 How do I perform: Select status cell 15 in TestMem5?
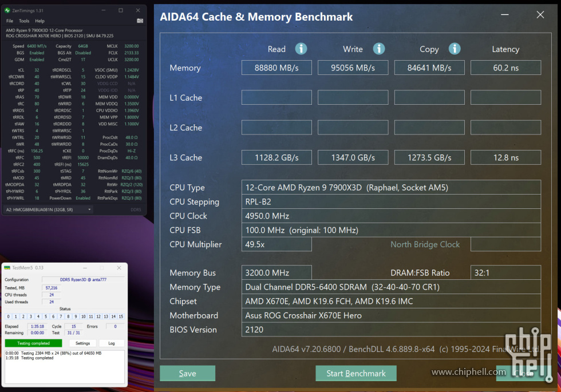(121, 316)
